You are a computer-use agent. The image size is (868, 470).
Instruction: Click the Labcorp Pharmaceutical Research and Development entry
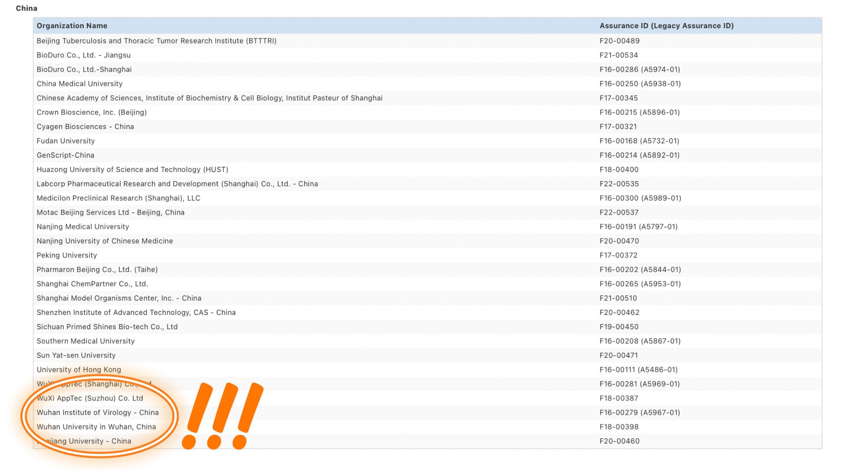coord(177,184)
